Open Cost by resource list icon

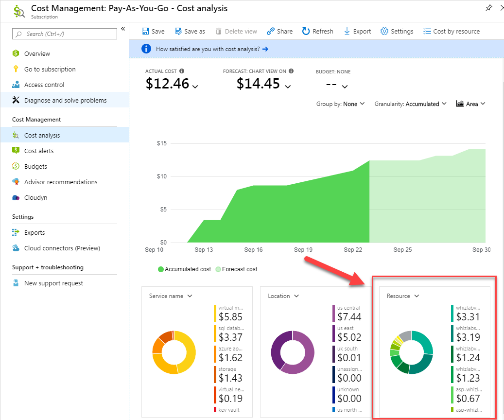tap(427, 31)
